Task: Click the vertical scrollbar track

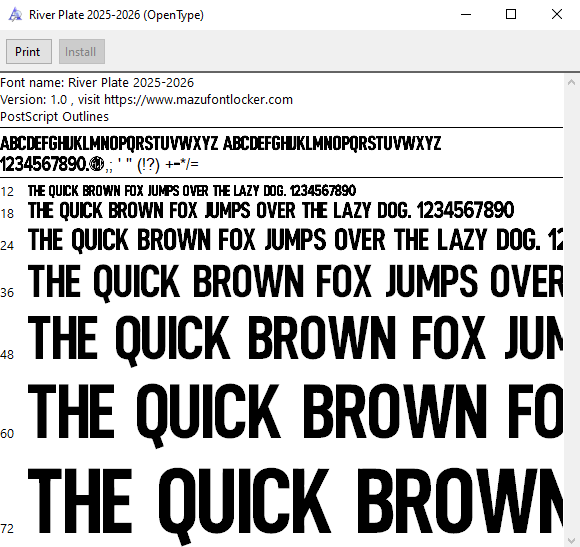Action: tap(571, 312)
